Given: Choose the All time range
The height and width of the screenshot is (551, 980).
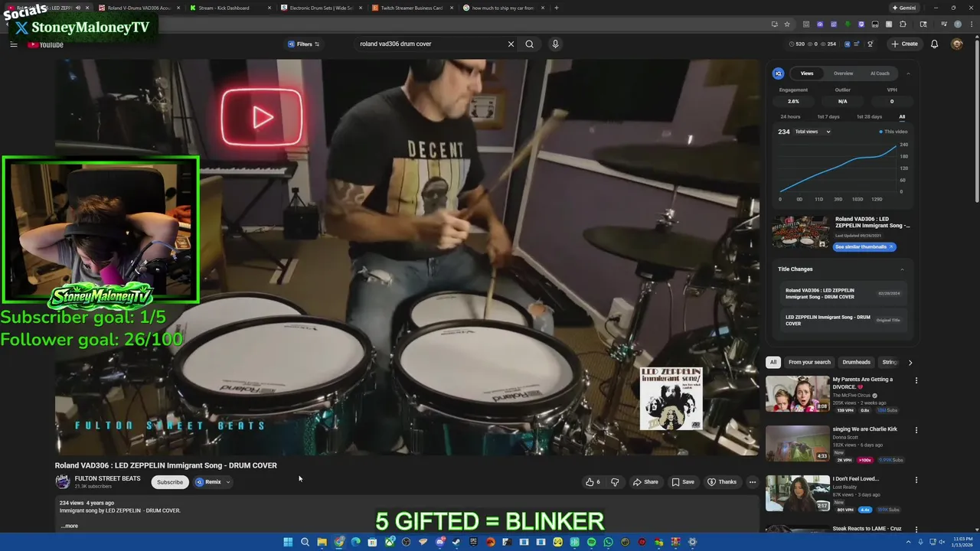Looking at the screenshot, I should click(902, 116).
